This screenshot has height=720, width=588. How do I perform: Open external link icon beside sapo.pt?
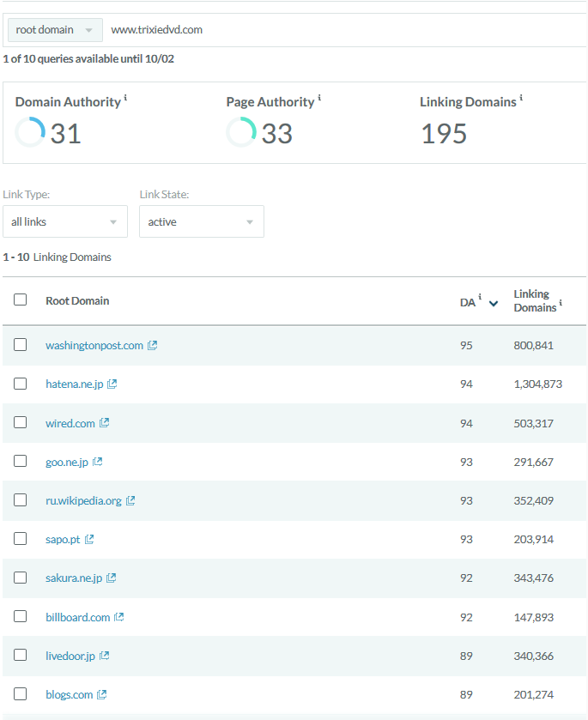[89, 539]
